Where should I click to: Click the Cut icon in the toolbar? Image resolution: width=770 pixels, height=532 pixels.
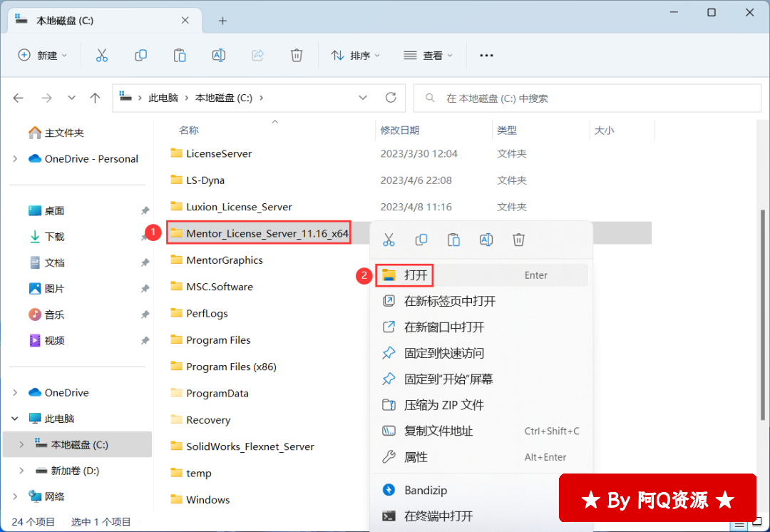point(102,56)
